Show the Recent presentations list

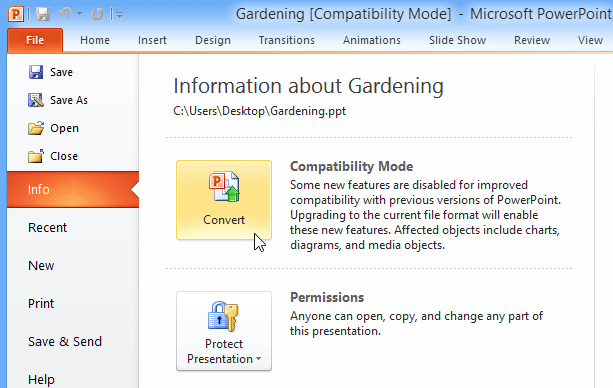point(47,228)
